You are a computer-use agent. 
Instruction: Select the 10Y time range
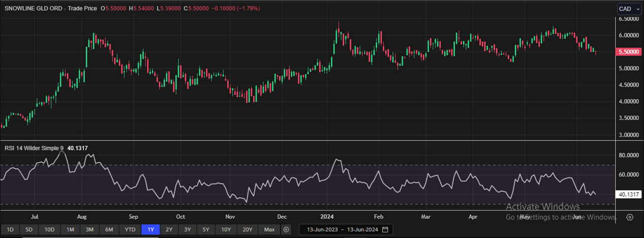[x=226, y=229]
